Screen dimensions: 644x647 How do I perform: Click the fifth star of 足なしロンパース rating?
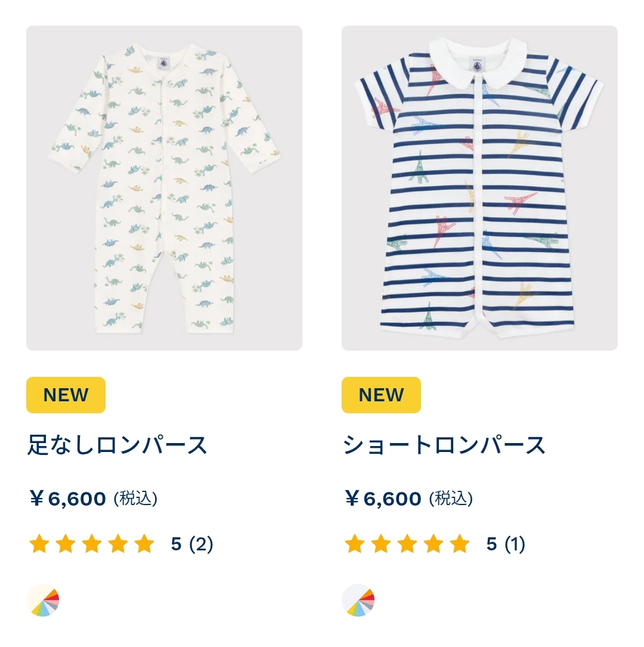coord(144,543)
